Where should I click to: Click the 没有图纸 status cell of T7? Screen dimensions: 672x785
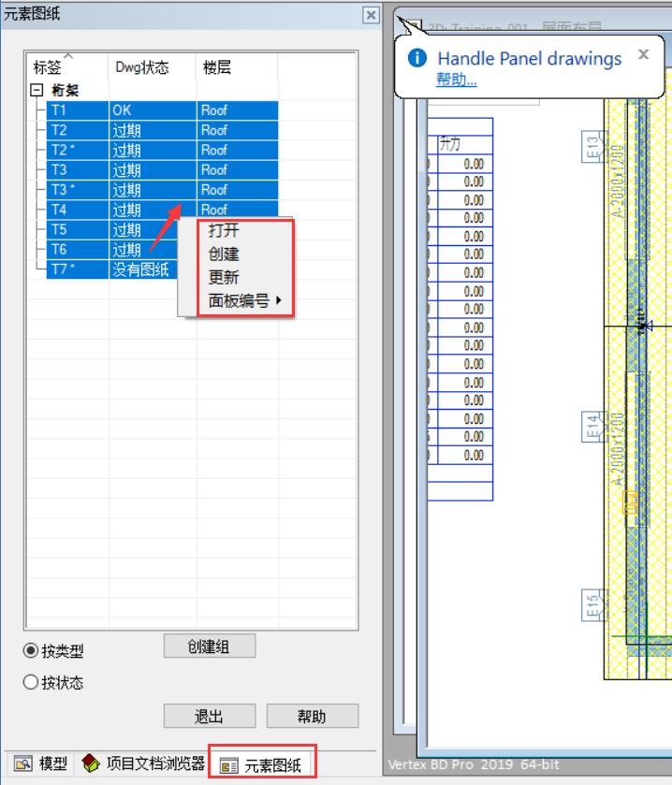[143, 269]
